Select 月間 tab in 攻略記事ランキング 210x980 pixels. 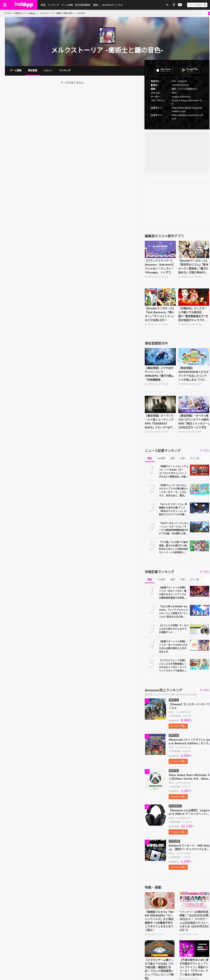(x=183, y=580)
